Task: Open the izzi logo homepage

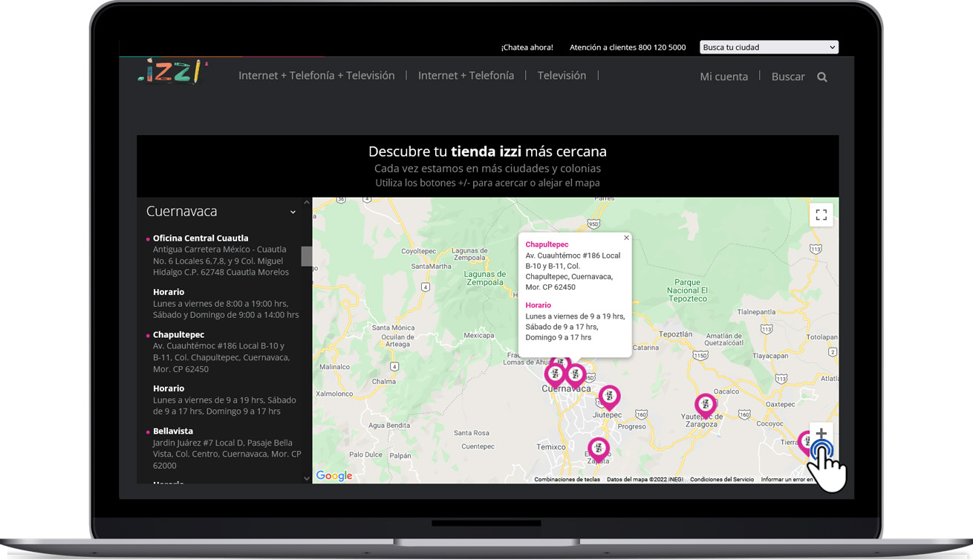Action: coord(172,71)
